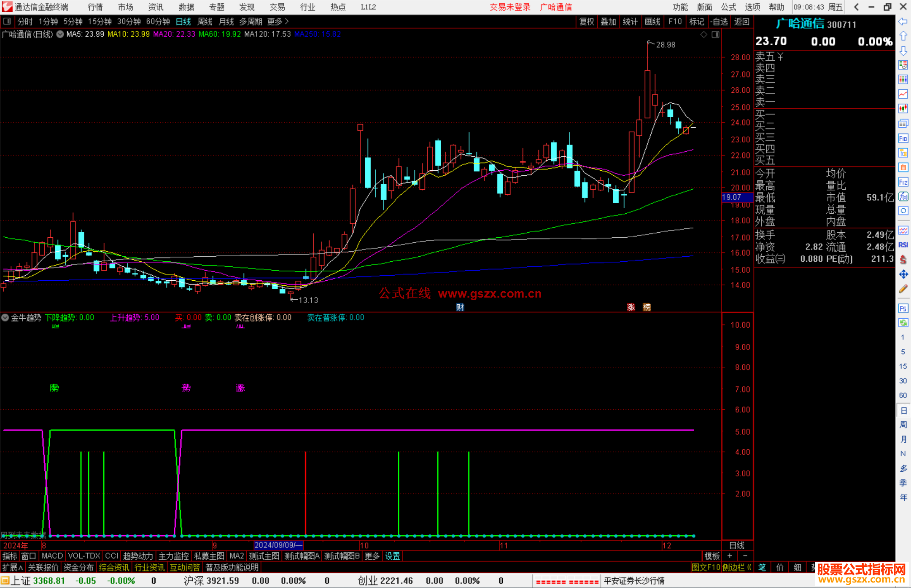Click the green refresh icon in sidebar
This screenshot has height=588, width=911.
(x=903, y=323)
